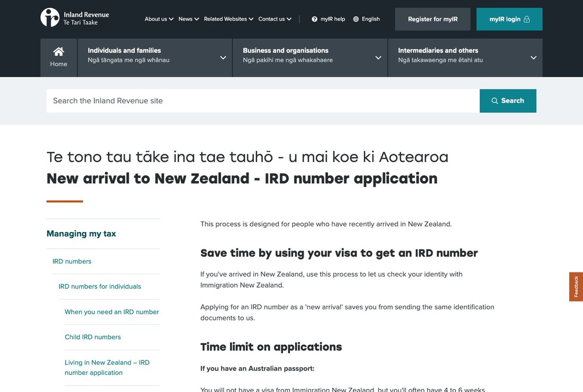583x392 pixels.
Task: Open the IRD numbers sidebar link
Action: tap(72, 261)
